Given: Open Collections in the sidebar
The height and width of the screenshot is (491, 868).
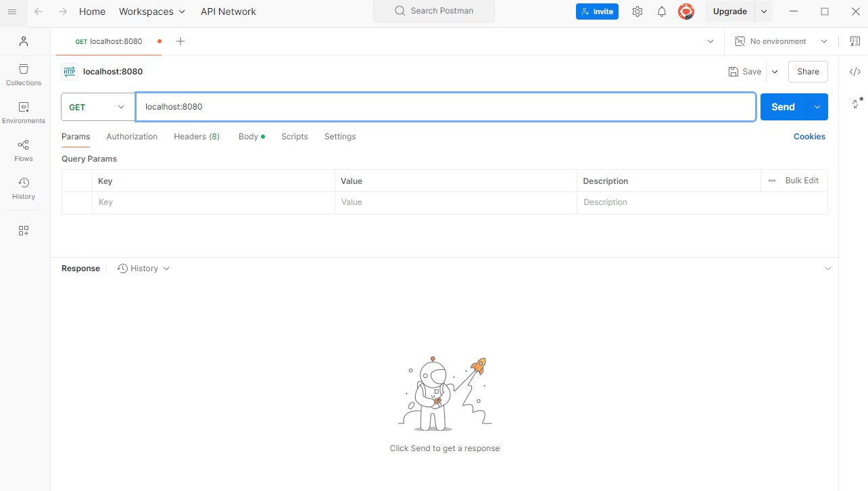Looking at the screenshot, I should [x=24, y=74].
